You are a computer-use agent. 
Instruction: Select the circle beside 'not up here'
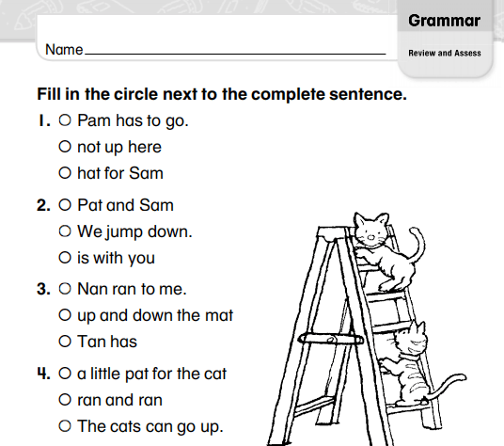65,147
